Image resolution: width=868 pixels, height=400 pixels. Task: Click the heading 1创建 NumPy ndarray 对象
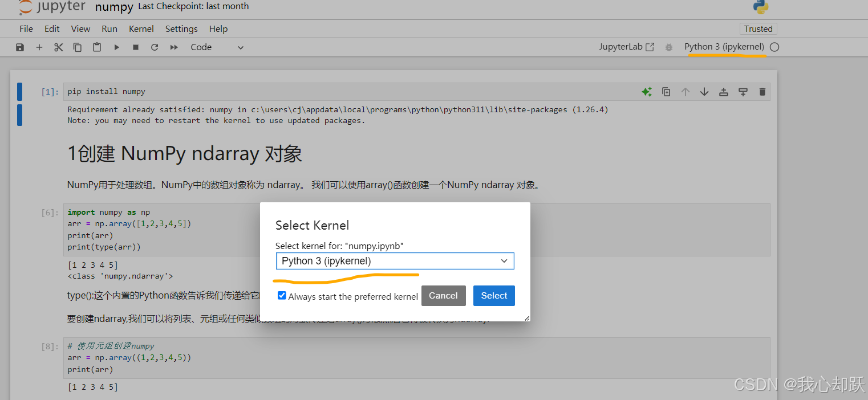click(185, 154)
